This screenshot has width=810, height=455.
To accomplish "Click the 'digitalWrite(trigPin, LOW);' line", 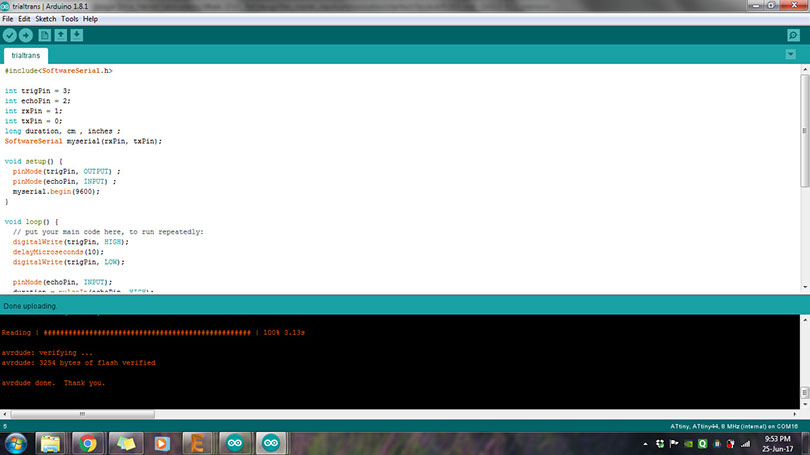I will [x=69, y=262].
